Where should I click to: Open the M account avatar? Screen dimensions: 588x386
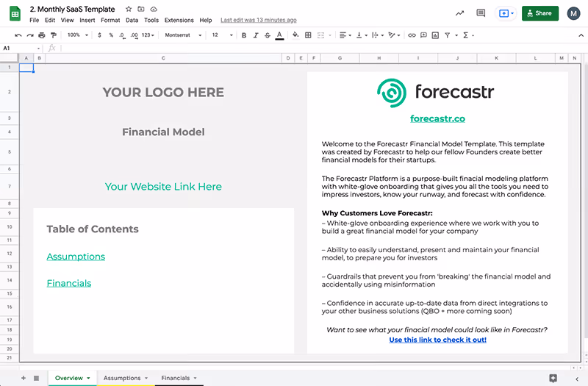573,14
